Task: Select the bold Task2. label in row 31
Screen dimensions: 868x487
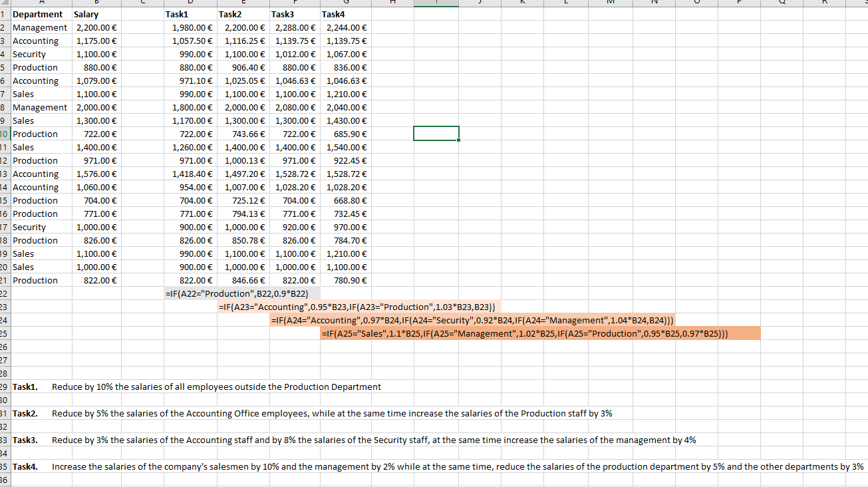Action: coord(25,413)
